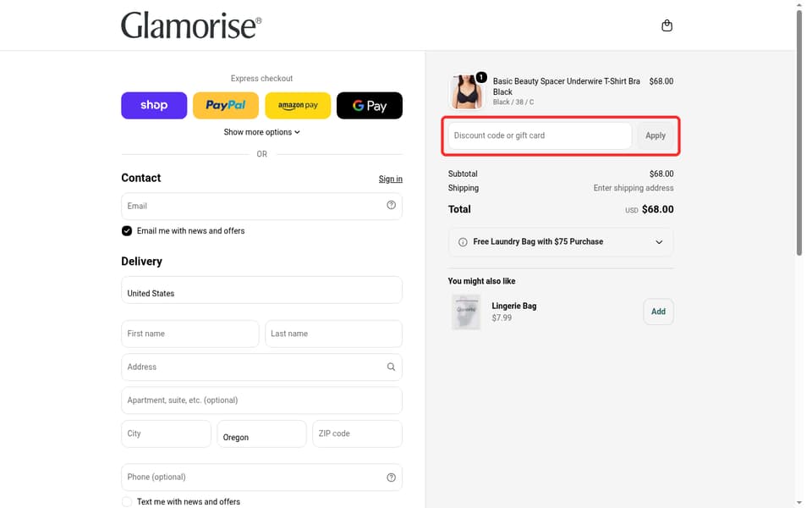Click the page vertical scrollbar
The width and height of the screenshot is (812, 508).
799,133
